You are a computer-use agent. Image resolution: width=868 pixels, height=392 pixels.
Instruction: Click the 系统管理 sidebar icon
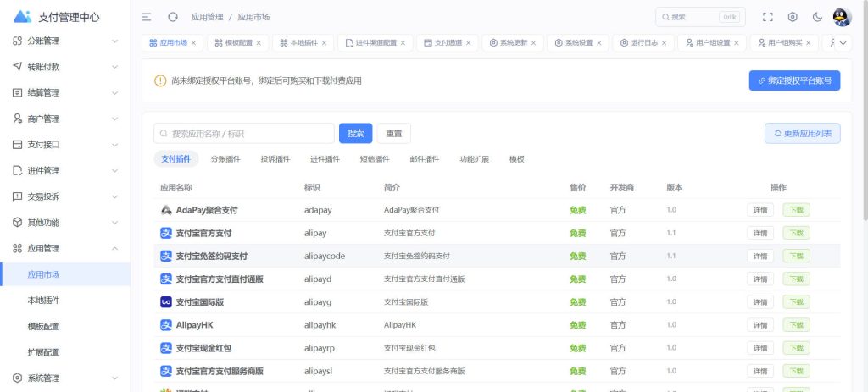(17, 378)
